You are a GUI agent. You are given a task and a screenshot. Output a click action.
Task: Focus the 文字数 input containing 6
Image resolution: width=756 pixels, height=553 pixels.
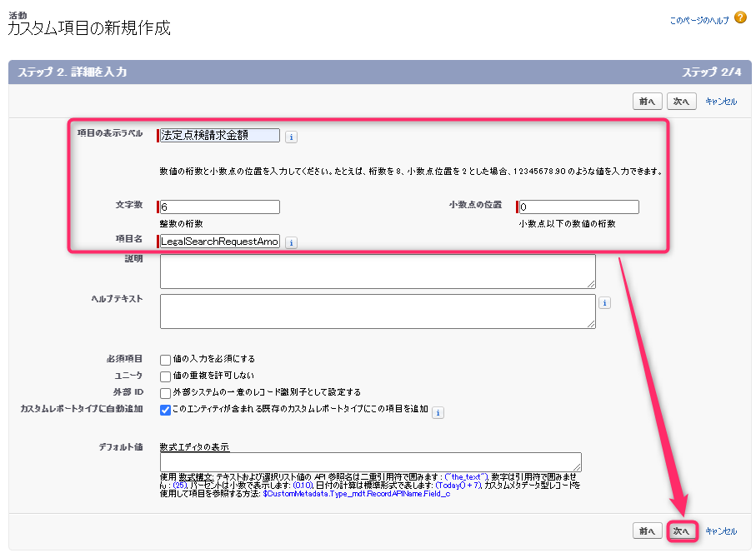(220, 207)
